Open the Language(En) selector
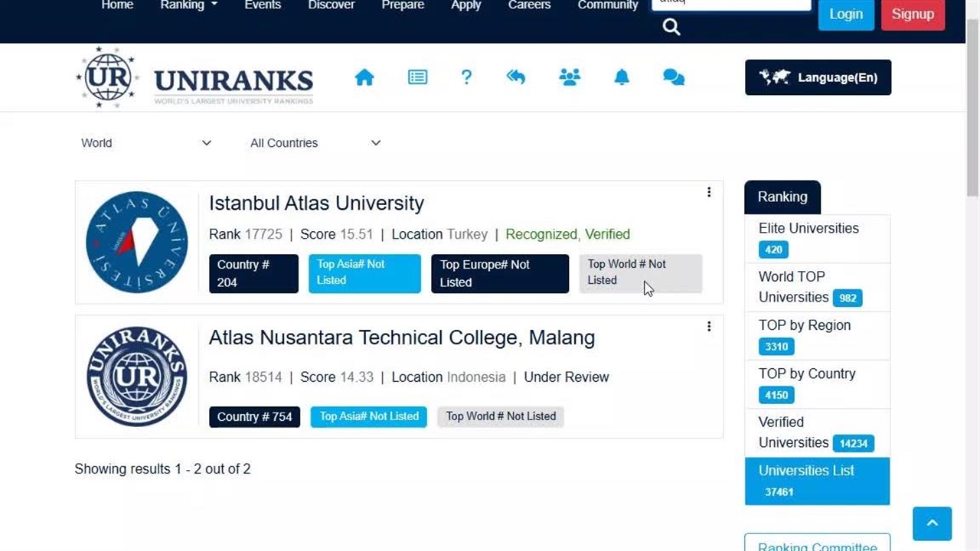 tap(818, 77)
